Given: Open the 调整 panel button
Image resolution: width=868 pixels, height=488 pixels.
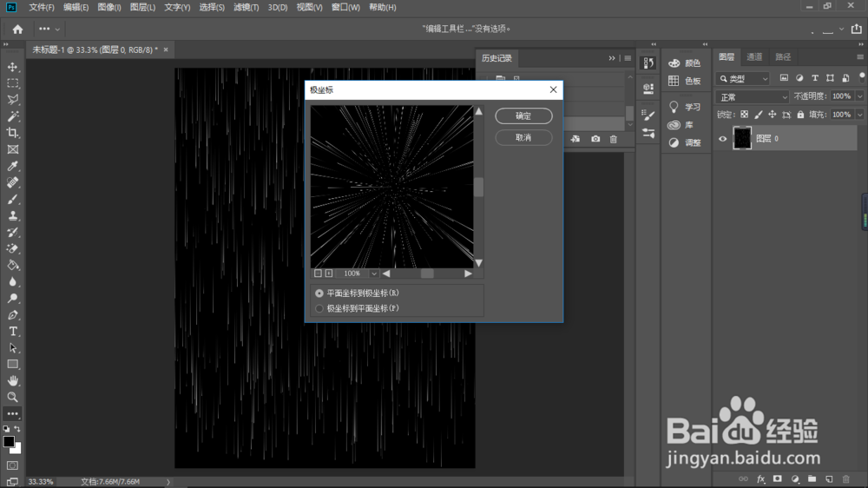Looking at the screenshot, I should click(x=685, y=142).
